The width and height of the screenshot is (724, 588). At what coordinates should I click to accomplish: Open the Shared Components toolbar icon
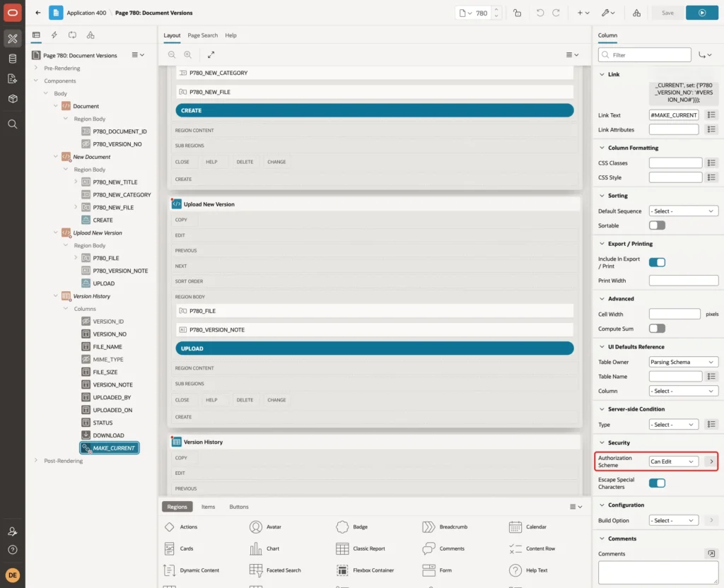click(x=636, y=13)
